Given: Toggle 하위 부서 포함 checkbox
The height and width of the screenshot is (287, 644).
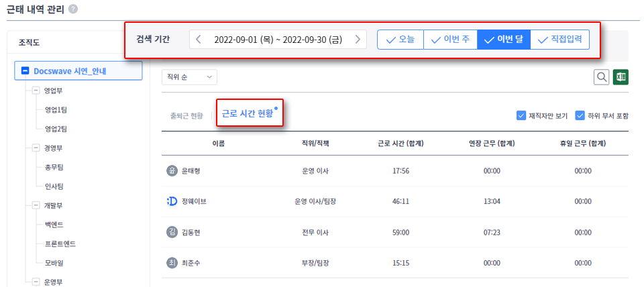Looking at the screenshot, I should 580,116.
